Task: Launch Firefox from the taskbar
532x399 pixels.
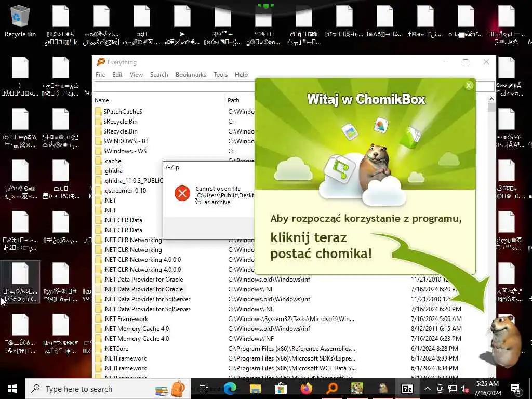Action: (x=307, y=389)
